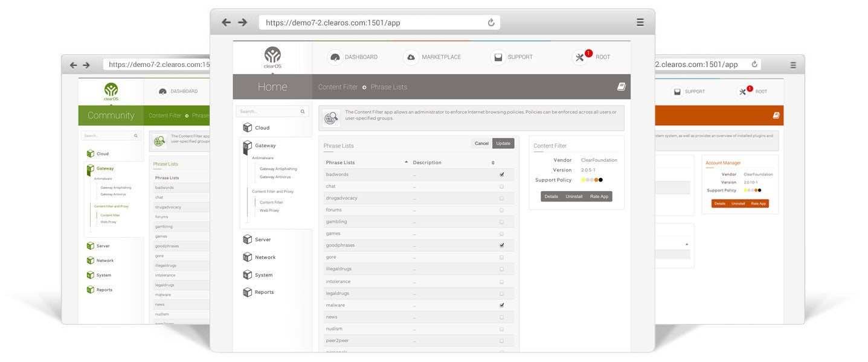
Task: Open Gateway Antiphishing in center sidebar
Action: (278, 169)
